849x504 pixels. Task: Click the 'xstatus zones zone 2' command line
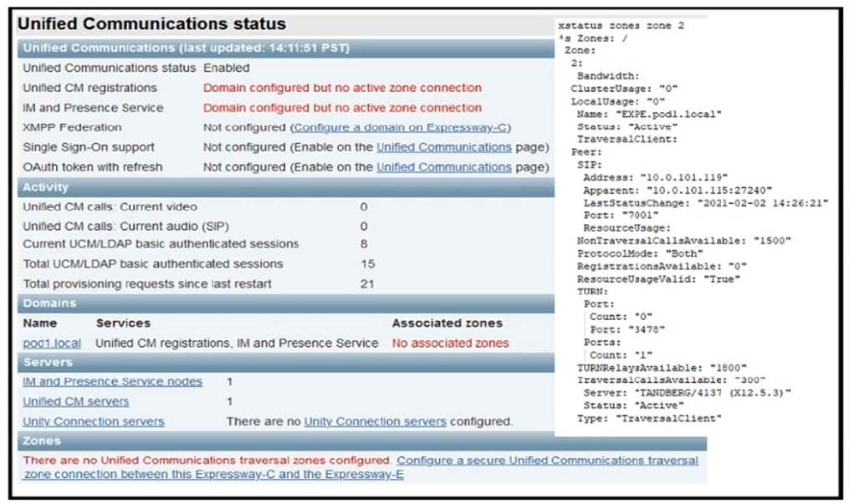(x=621, y=26)
